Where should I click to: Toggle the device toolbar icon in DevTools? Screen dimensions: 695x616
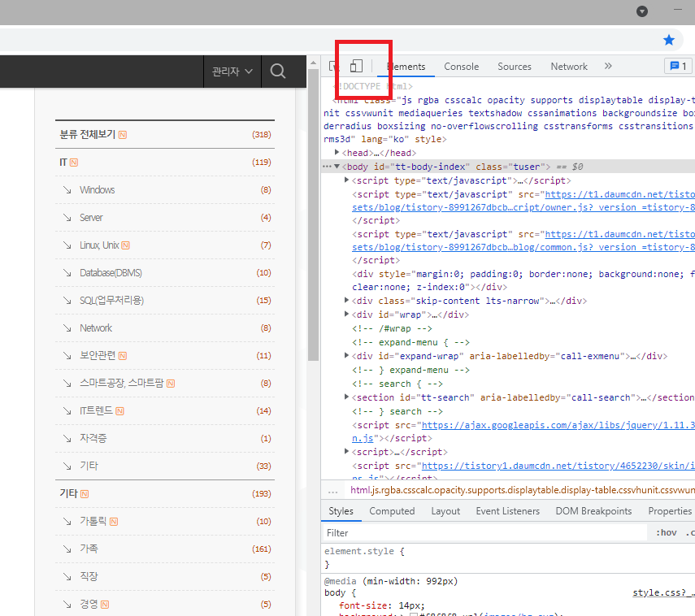(x=356, y=66)
